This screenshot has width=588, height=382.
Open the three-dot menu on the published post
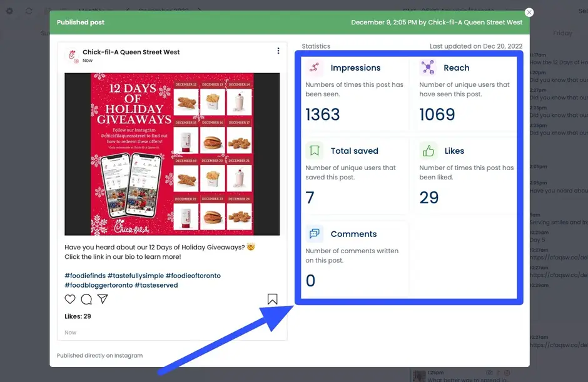(278, 51)
